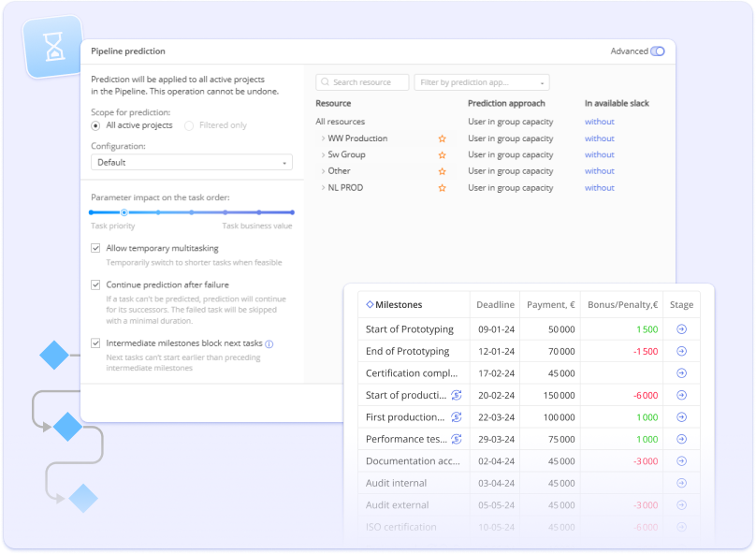Open stage arrow for Certification compl... row

[x=681, y=373]
